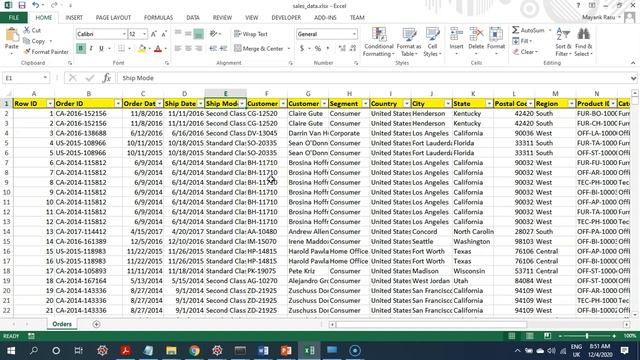
Task: Apply Accounting dollar format icon
Action: (x=302, y=49)
